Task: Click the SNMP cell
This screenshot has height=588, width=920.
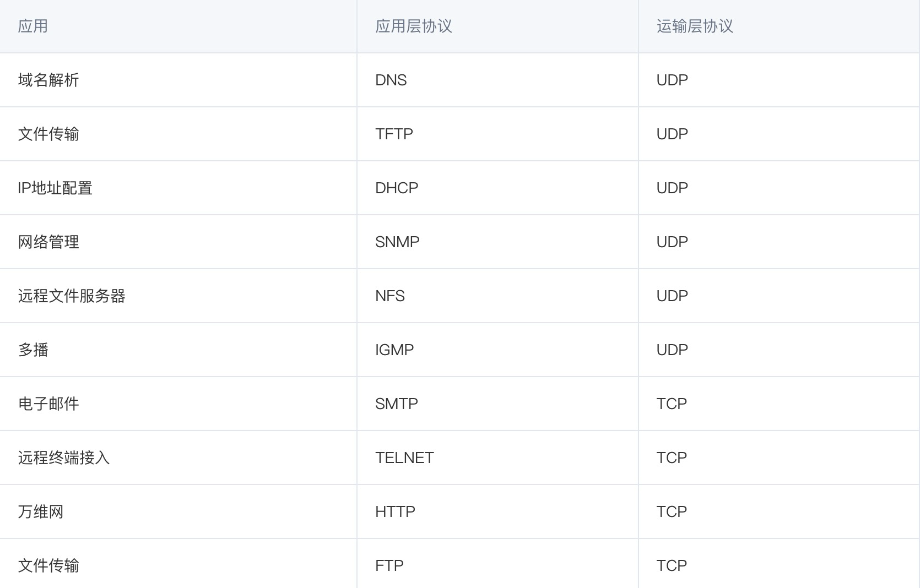Action: (x=497, y=242)
